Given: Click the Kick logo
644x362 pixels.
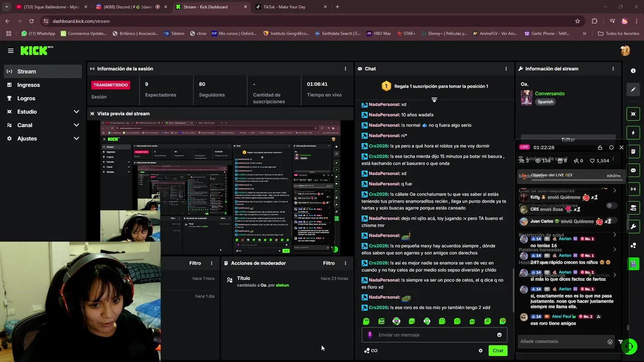Looking at the screenshot, I should (36, 50).
